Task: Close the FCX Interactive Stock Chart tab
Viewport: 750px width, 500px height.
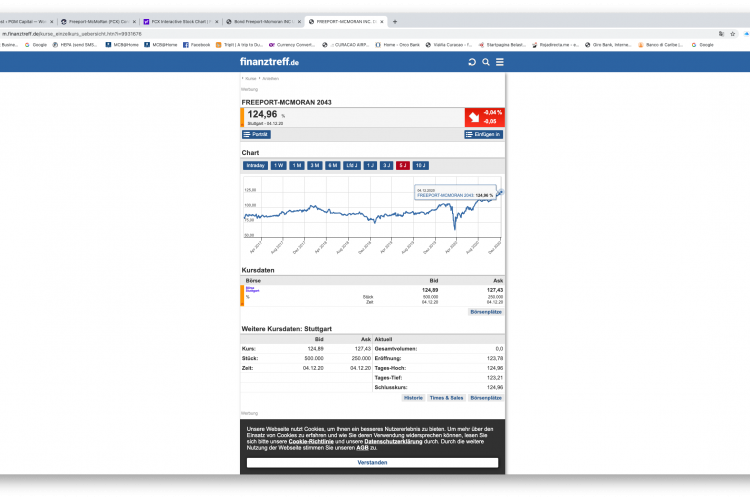Action: [x=217, y=22]
